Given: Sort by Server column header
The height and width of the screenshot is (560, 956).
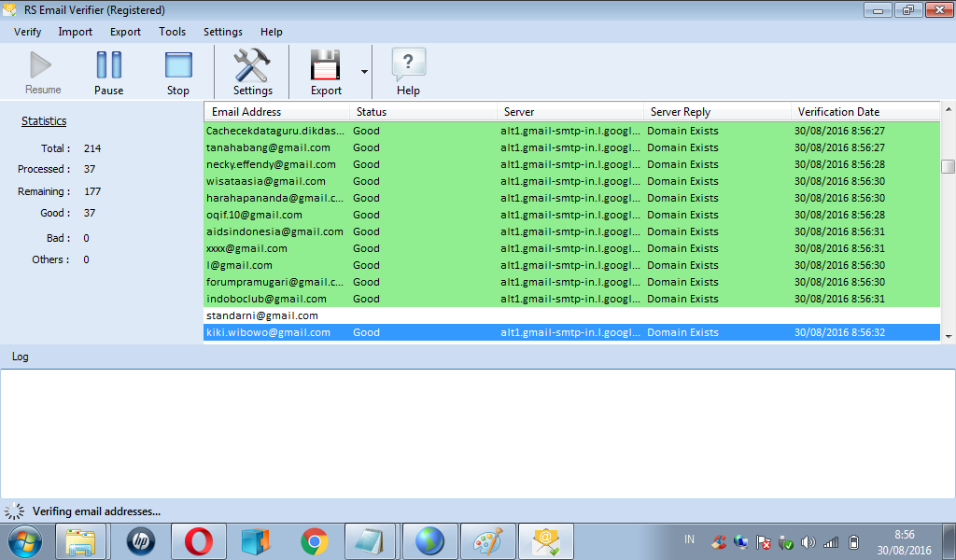Looking at the screenshot, I should [x=570, y=111].
